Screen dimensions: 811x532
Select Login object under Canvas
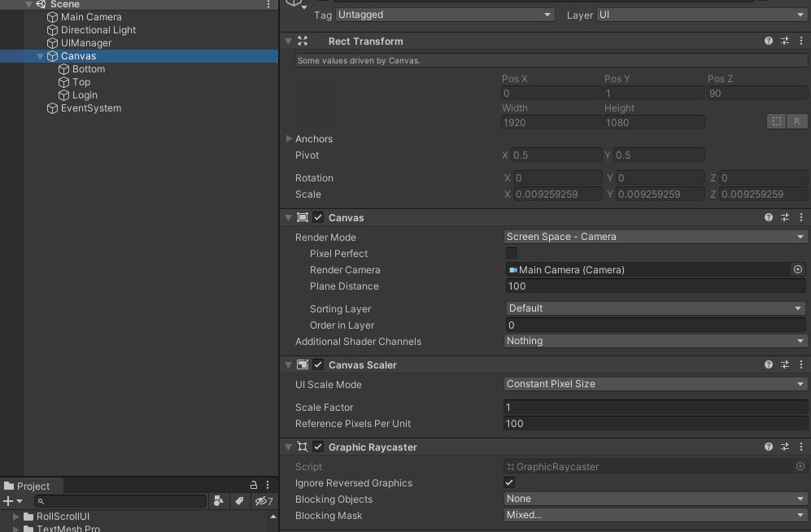pos(85,95)
